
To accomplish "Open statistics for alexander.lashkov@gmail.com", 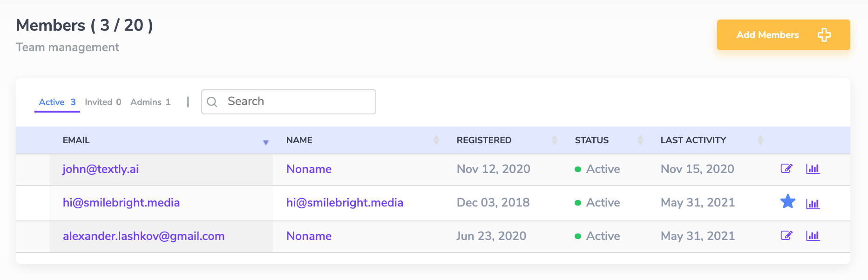I will tap(813, 236).
